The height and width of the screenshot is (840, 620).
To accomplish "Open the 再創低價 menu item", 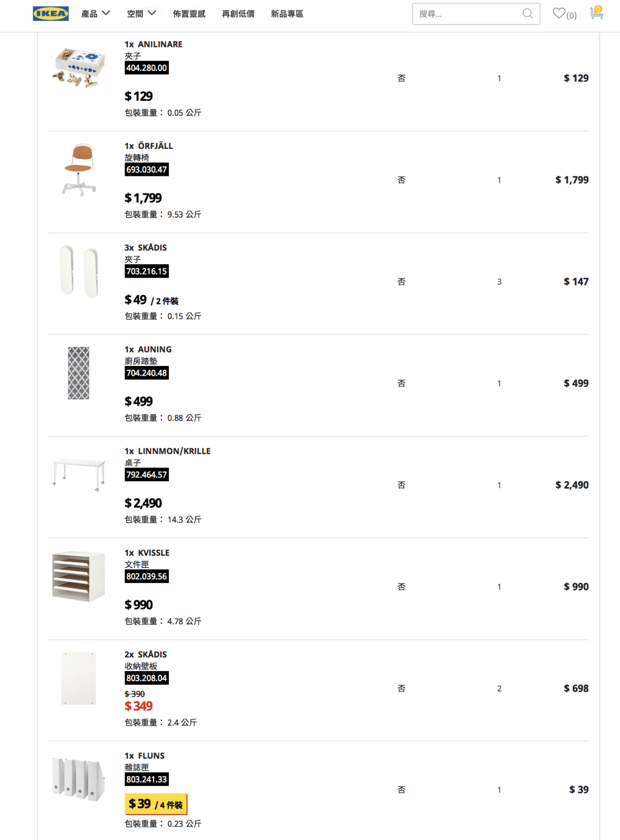I will click(238, 14).
